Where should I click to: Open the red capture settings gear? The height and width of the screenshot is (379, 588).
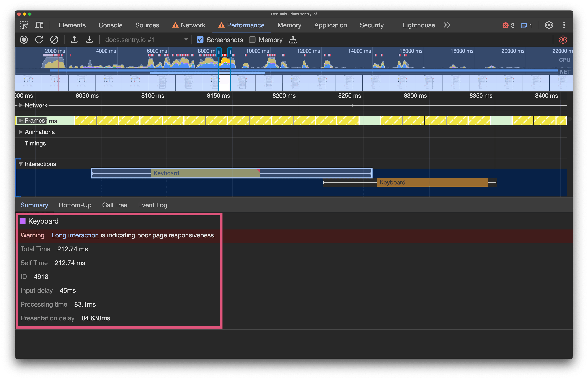[563, 40]
